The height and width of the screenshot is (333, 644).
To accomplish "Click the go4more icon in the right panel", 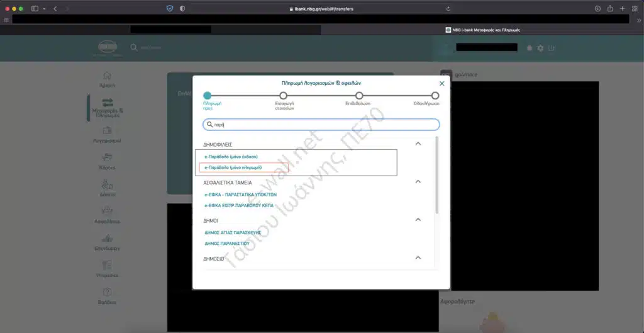I will (x=446, y=75).
